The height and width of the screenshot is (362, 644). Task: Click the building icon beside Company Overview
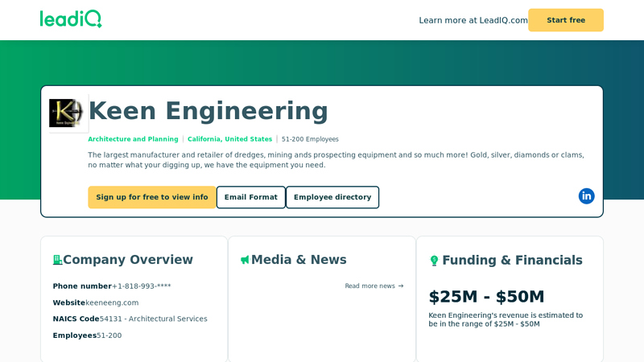coord(57,260)
